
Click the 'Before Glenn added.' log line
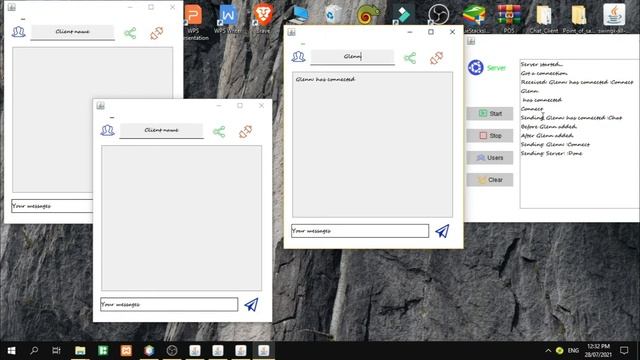[x=549, y=127]
